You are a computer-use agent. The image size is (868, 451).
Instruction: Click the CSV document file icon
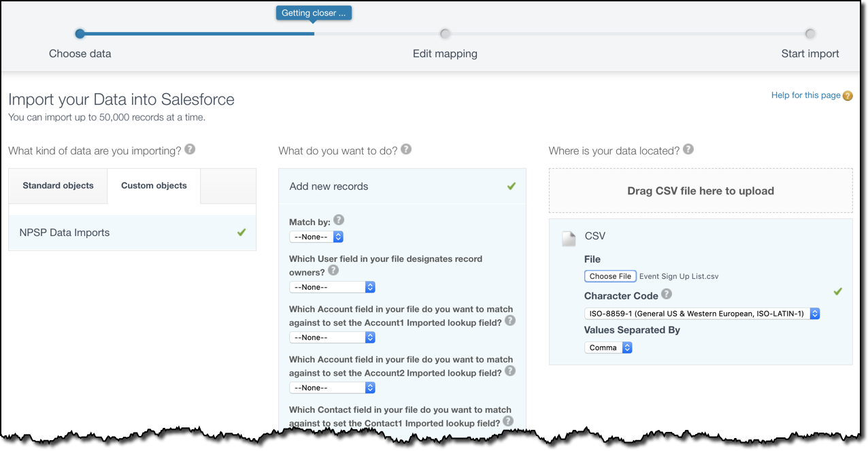pos(569,238)
